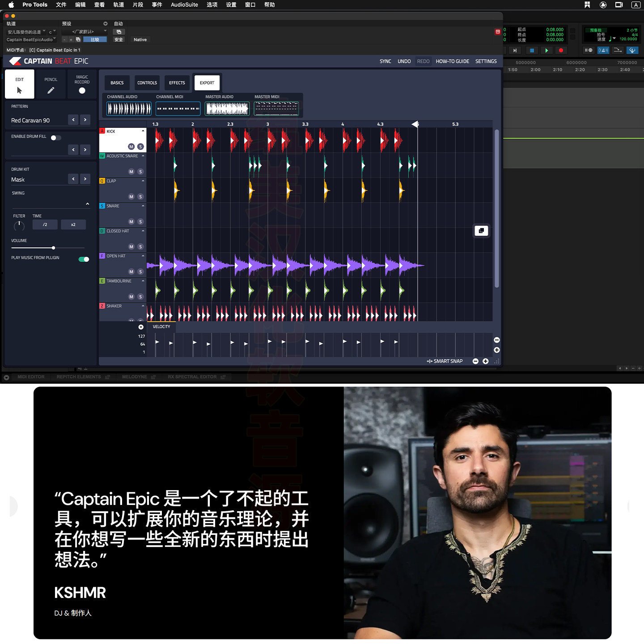Image resolution: width=644 pixels, height=644 pixels.
Task: Open the factory default preset dropdown
Action: [85, 32]
